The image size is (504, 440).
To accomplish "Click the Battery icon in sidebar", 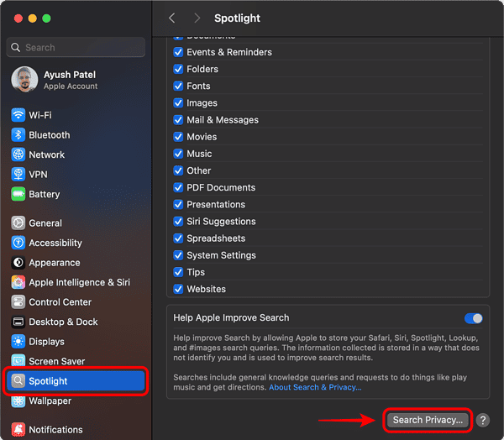I will click(18, 194).
